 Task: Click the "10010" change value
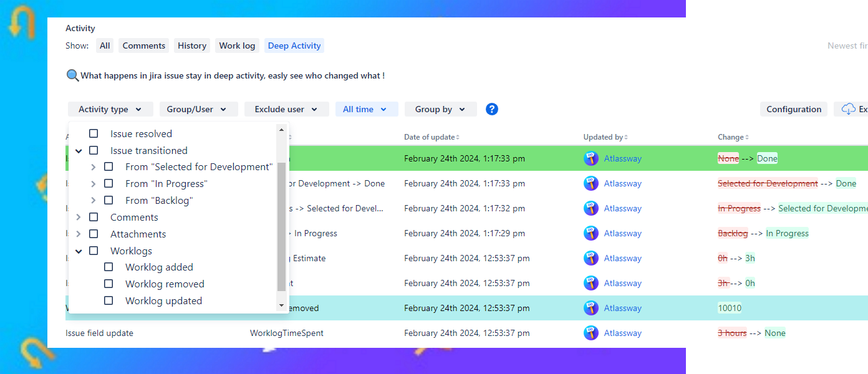(x=730, y=308)
